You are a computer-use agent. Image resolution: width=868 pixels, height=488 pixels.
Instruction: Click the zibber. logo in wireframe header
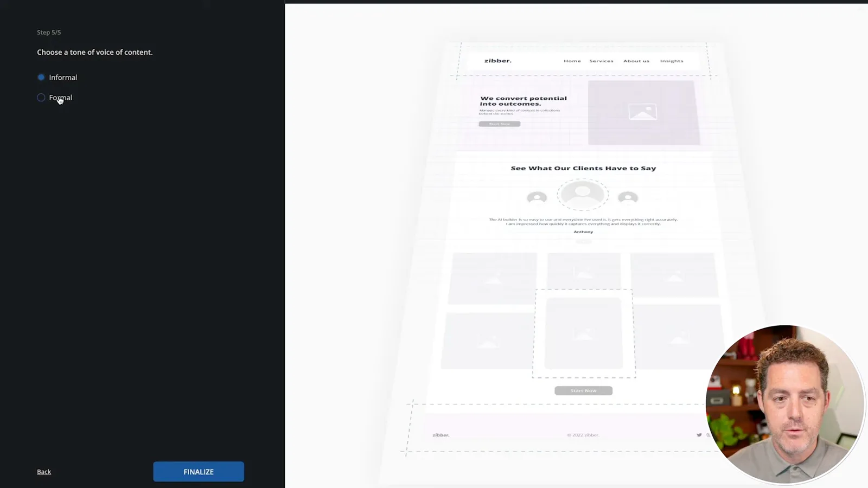tap(498, 61)
